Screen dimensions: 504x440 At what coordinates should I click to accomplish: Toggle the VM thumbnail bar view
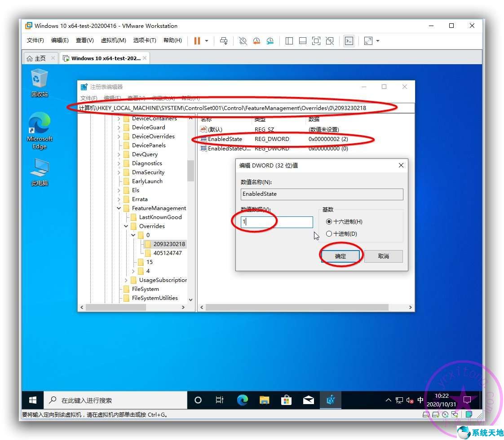(x=302, y=41)
